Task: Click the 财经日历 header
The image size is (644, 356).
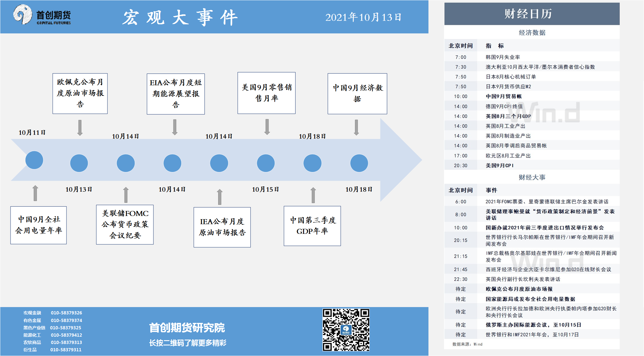Action: 532,14
